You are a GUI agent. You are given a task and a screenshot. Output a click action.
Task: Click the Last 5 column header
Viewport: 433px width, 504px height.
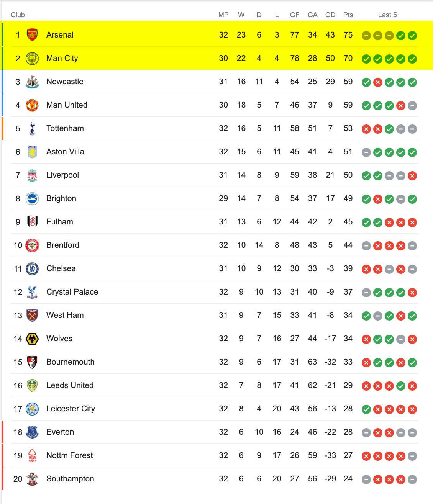387,15
